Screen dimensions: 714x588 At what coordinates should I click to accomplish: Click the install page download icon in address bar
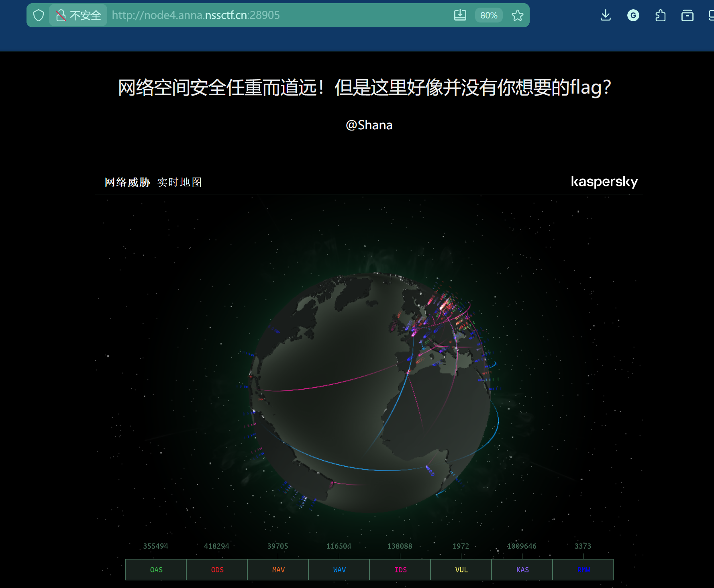460,16
